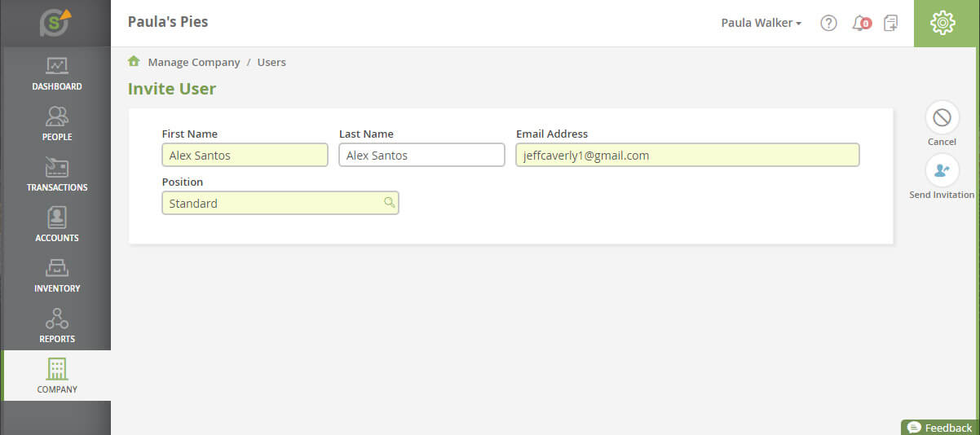Click the Paula's Pies company title
This screenshot has height=435, width=980.
pos(168,22)
